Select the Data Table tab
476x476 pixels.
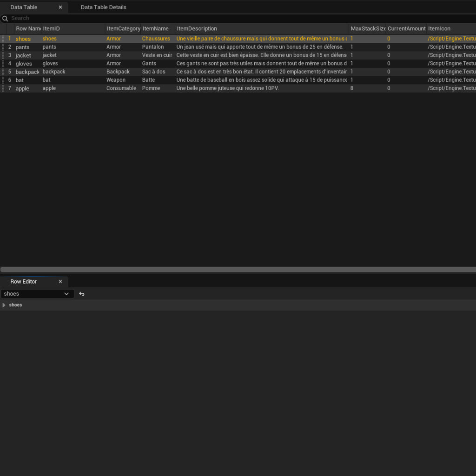click(24, 7)
